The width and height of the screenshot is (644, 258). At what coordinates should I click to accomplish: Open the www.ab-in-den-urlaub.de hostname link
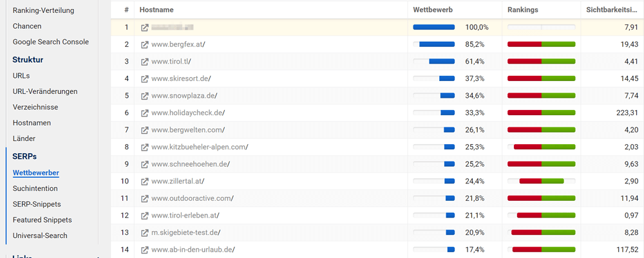click(x=193, y=250)
